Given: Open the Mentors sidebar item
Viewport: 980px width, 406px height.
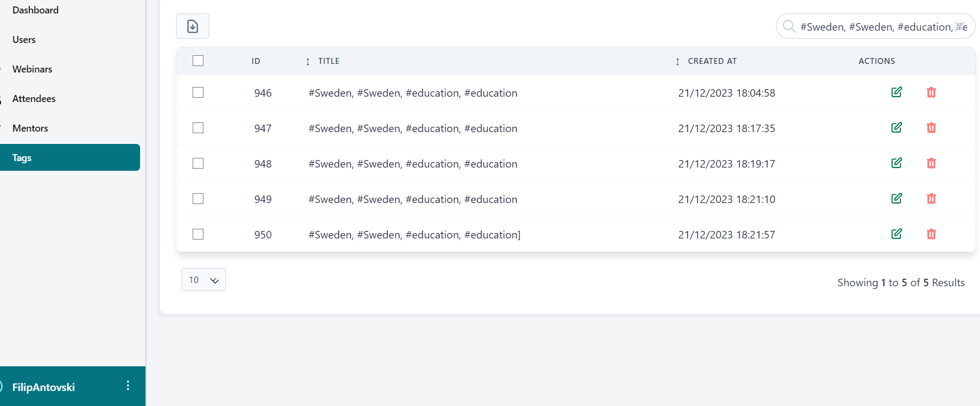Looking at the screenshot, I should (x=30, y=128).
